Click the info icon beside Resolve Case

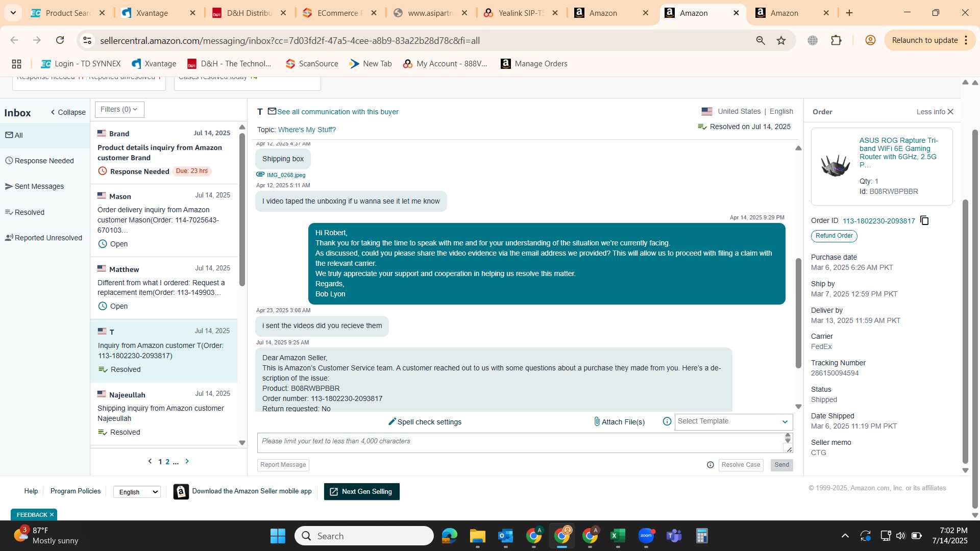[710, 465]
